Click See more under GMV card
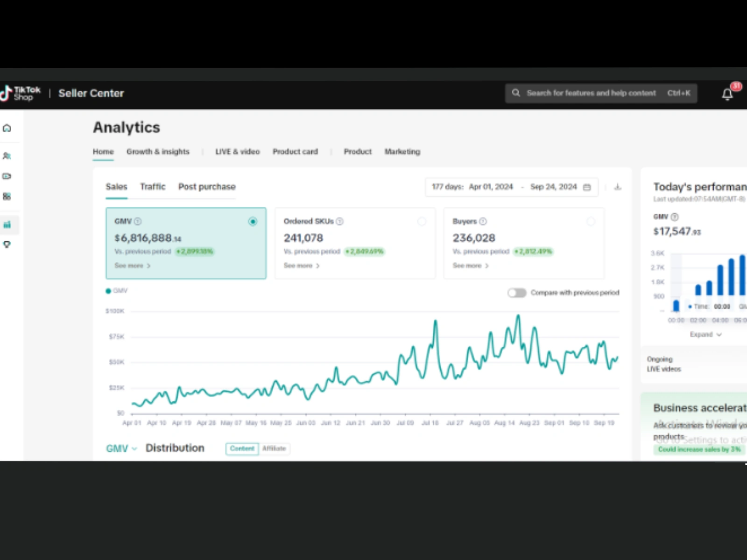747x560 pixels. click(x=133, y=266)
